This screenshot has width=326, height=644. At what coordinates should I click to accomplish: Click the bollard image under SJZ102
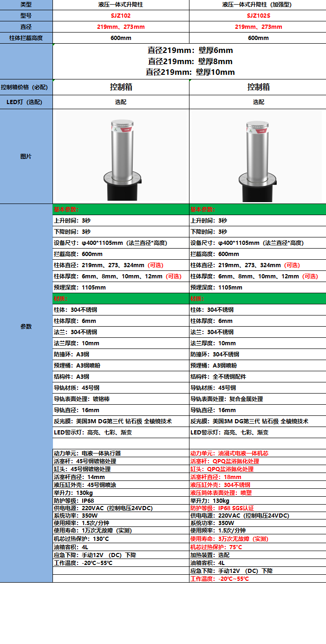pyautogui.click(x=121, y=156)
